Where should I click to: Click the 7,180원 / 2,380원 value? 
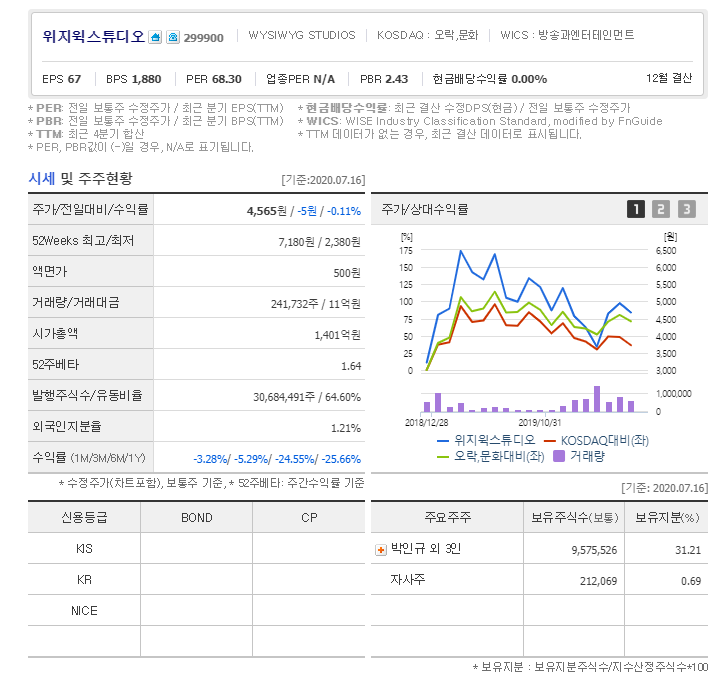pos(319,242)
